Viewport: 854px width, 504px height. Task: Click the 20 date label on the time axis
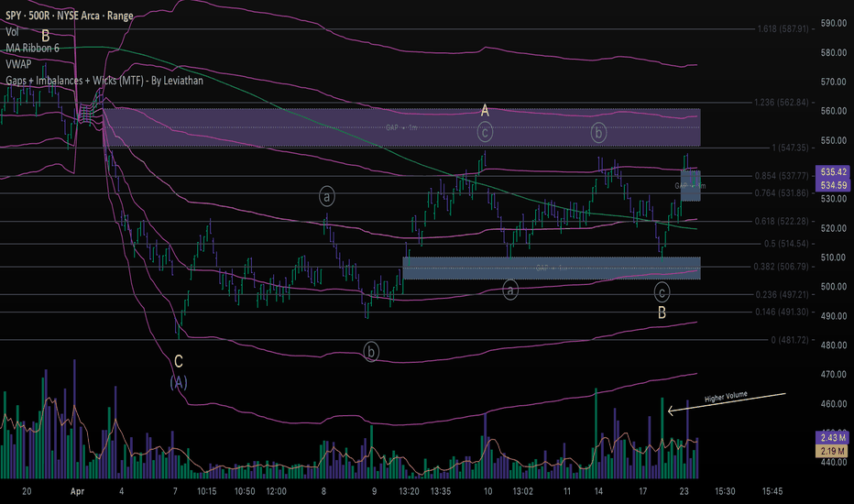pos(27,491)
